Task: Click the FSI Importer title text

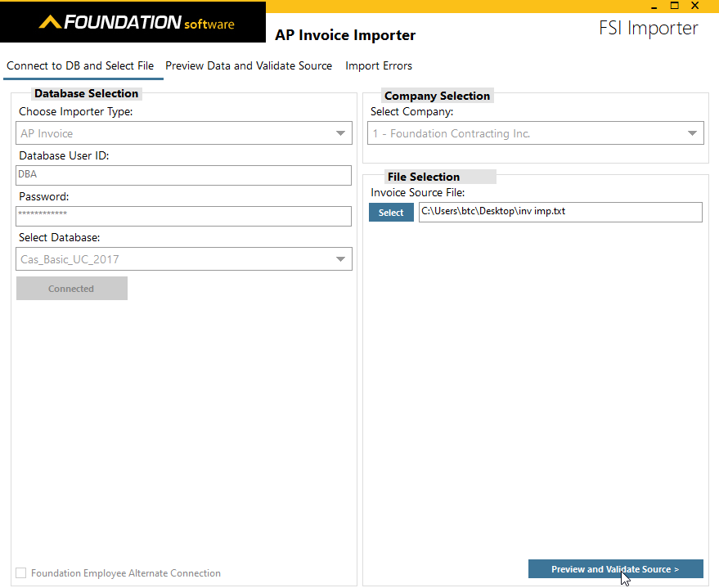Action: click(x=649, y=28)
